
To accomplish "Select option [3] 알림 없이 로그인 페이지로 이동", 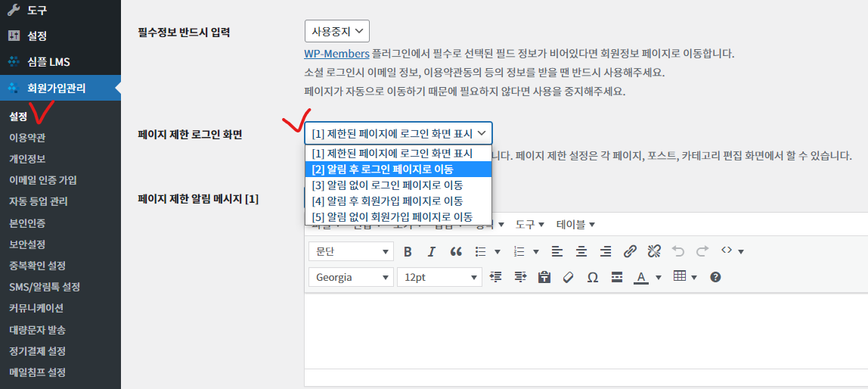I will pyautogui.click(x=398, y=185).
